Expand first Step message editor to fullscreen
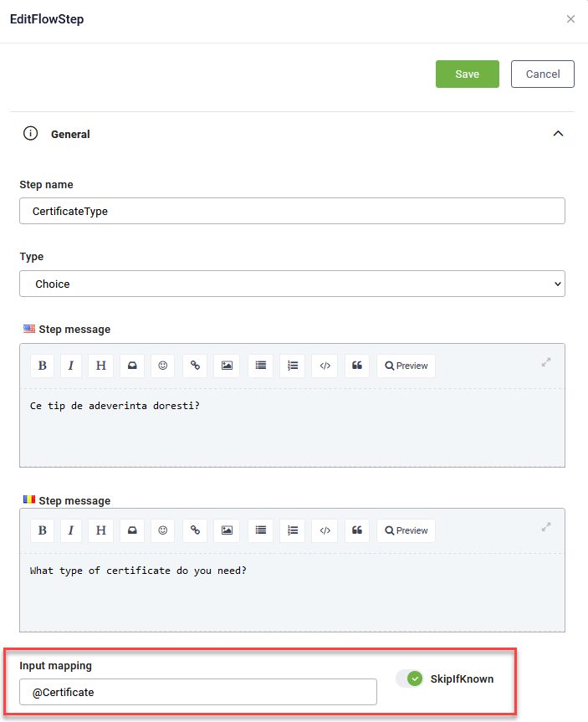The height and width of the screenshot is (722, 588). tap(546, 363)
